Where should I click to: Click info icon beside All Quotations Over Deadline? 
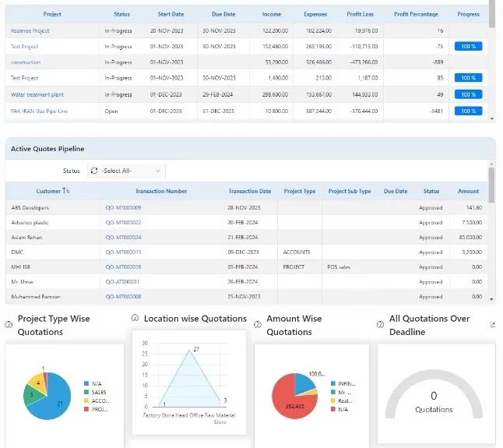(381, 324)
